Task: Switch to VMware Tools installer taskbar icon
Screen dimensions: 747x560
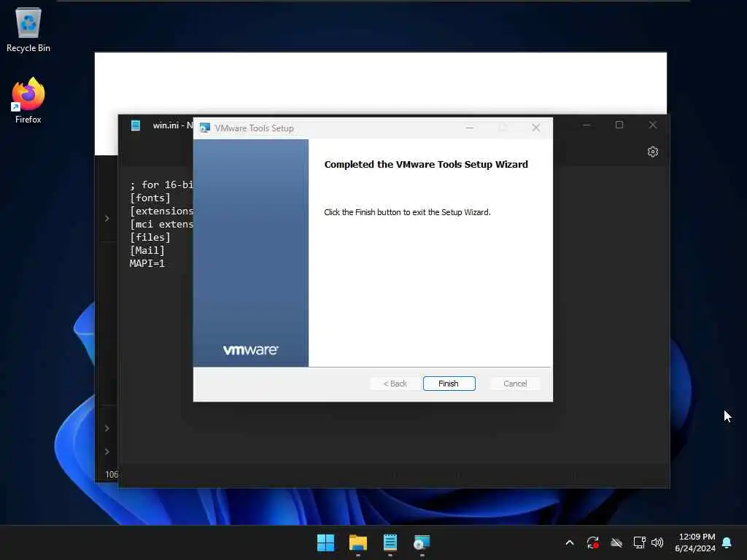Action: [422, 542]
